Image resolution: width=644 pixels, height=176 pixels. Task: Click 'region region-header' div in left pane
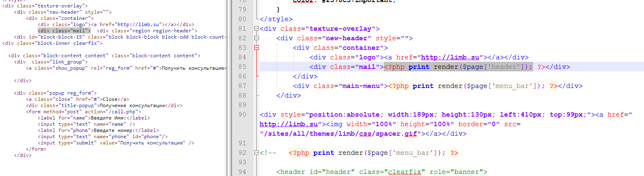coord(147,31)
